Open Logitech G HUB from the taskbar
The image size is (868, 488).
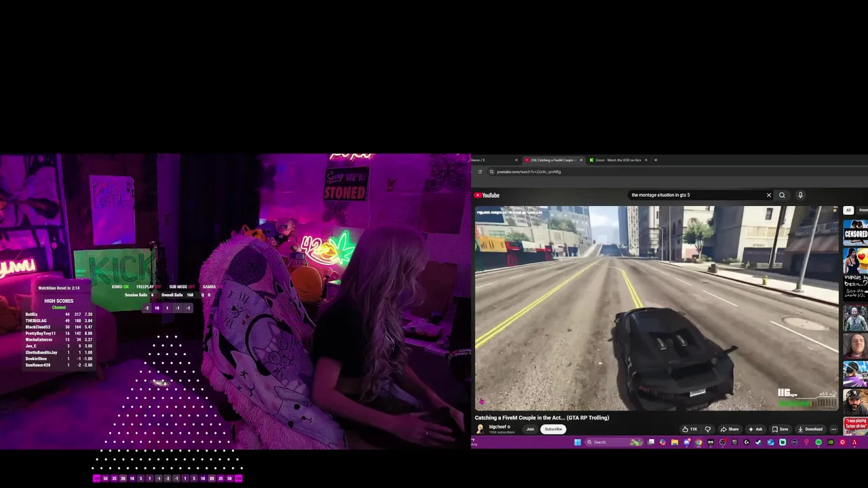point(746,443)
